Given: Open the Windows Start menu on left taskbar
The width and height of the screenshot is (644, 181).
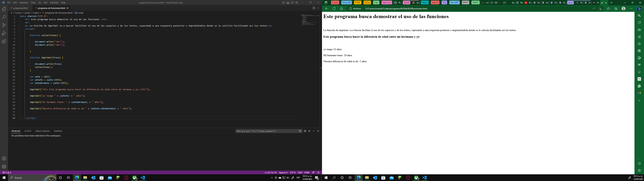Looking at the screenshot, I should tap(4, 178).
